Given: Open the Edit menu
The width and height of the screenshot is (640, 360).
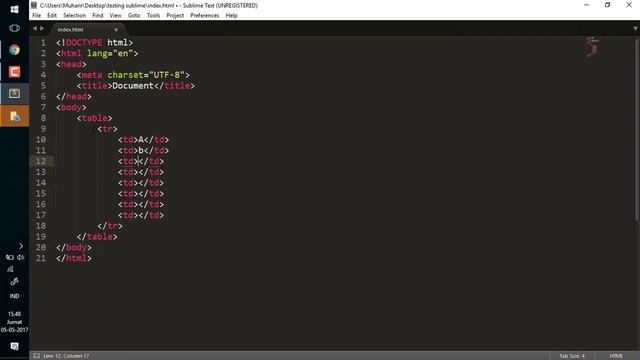Looking at the screenshot, I should pyautogui.click(x=52, y=16).
